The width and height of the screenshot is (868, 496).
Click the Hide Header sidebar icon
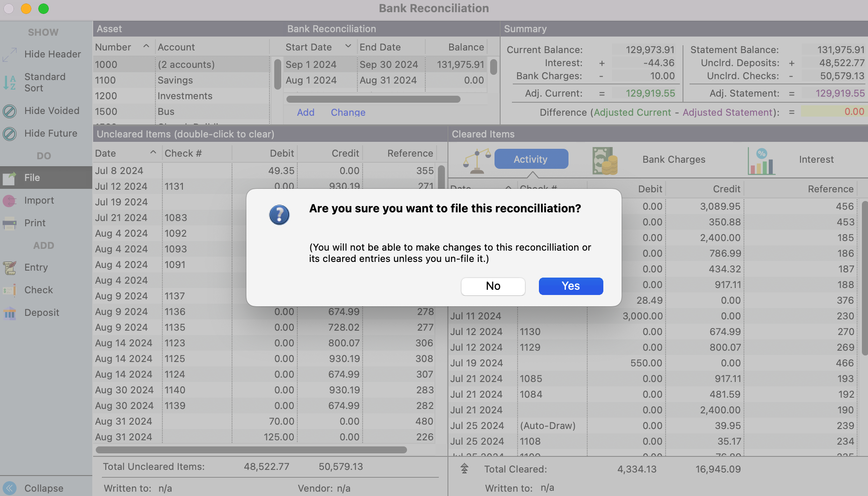(x=10, y=54)
